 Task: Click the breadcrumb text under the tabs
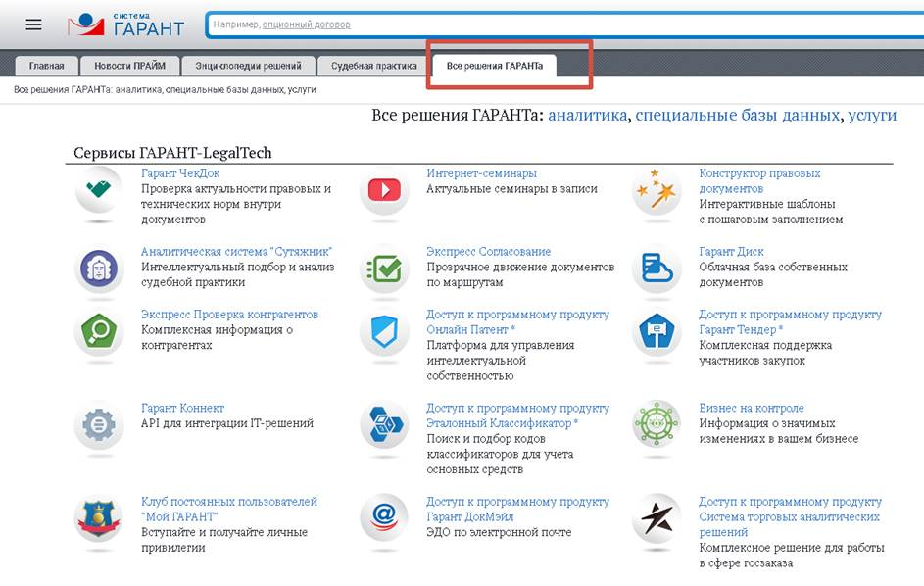(165, 89)
